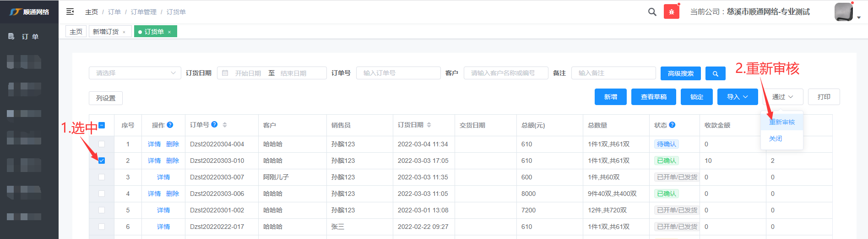Check the checkbox for row 4

click(x=102, y=194)
